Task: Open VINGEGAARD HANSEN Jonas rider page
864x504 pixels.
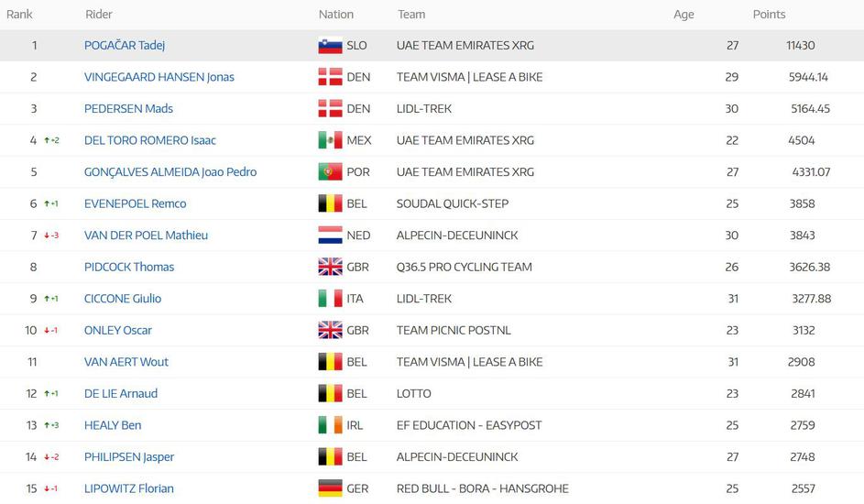Action: pos(159,77)
